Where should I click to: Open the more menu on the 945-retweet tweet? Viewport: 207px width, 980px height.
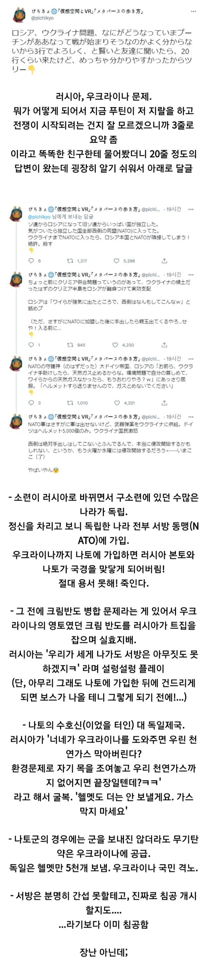click(191, 274)
